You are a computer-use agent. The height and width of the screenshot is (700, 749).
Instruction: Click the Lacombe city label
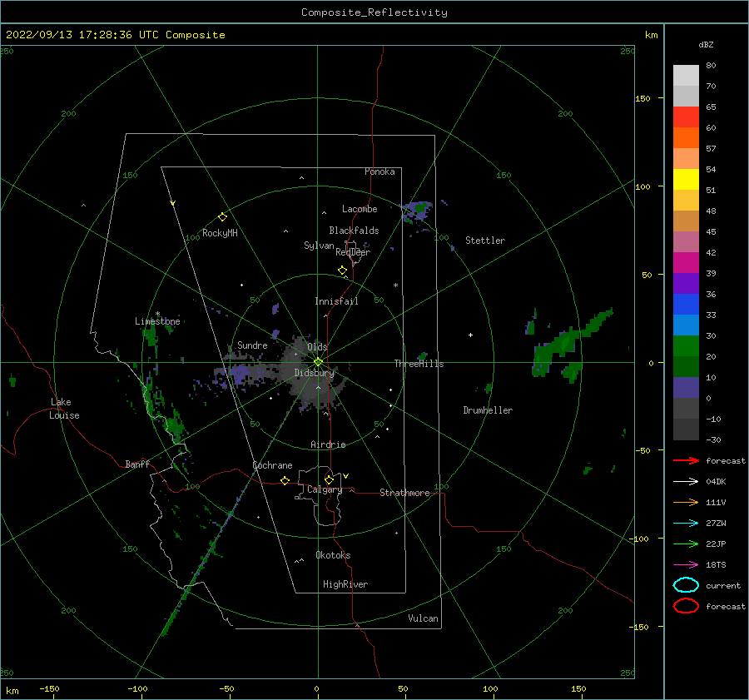(360, 209)
